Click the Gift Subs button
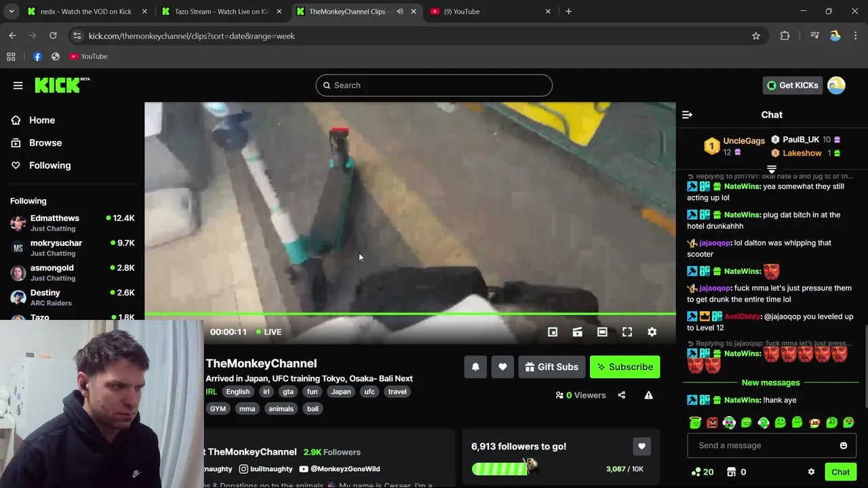This screenshot has width=868, height=488. pyautogui.click(x=551, y=367)
